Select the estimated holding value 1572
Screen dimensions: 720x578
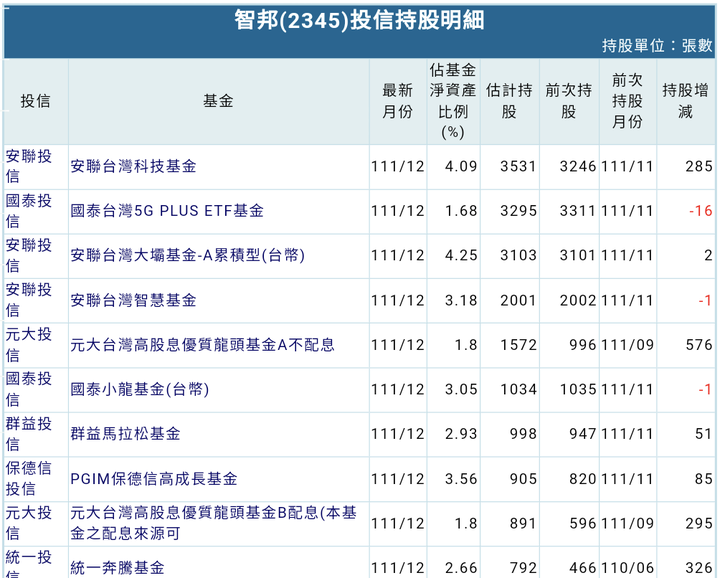(518, 345)
